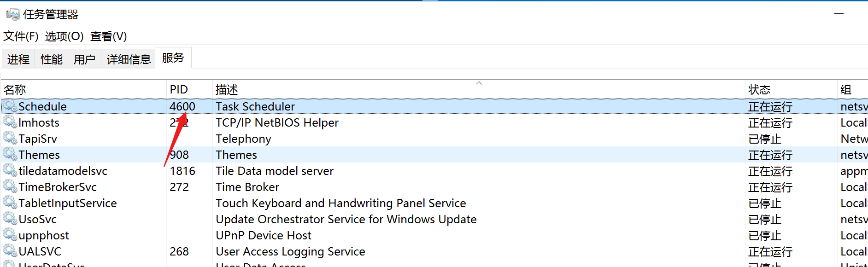Click the gear icon next to Themes service
Viewport: 868px width, 267px height.
pos(10,155)
